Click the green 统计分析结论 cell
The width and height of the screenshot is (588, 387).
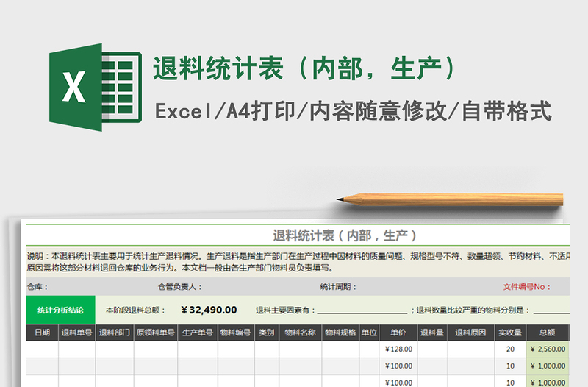click(61, 310)
